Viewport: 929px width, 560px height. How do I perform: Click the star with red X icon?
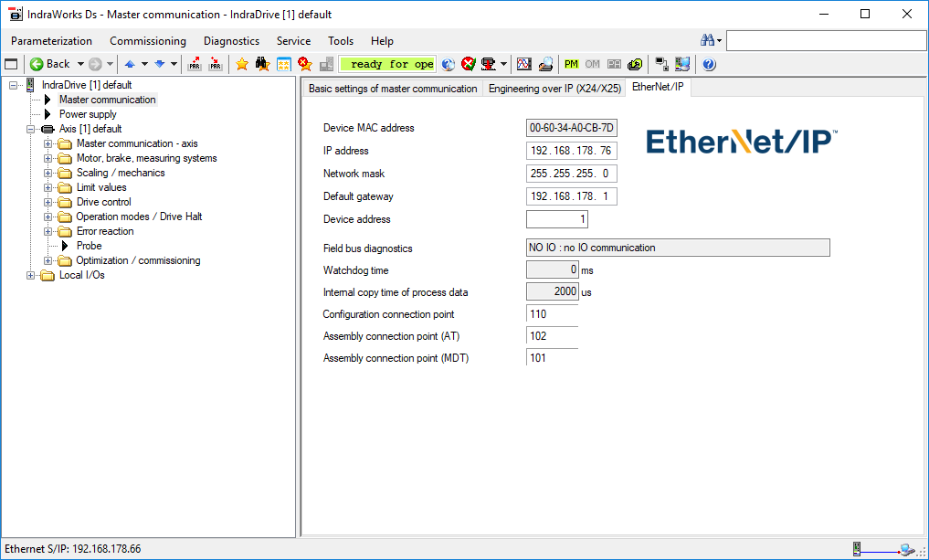point(305,64)
